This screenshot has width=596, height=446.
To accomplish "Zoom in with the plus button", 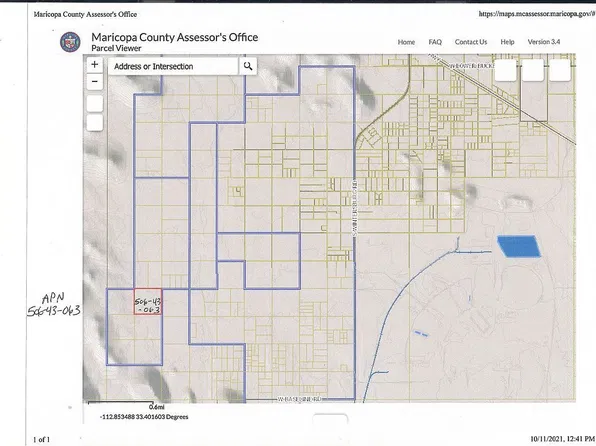I will (x=95, y=65).
